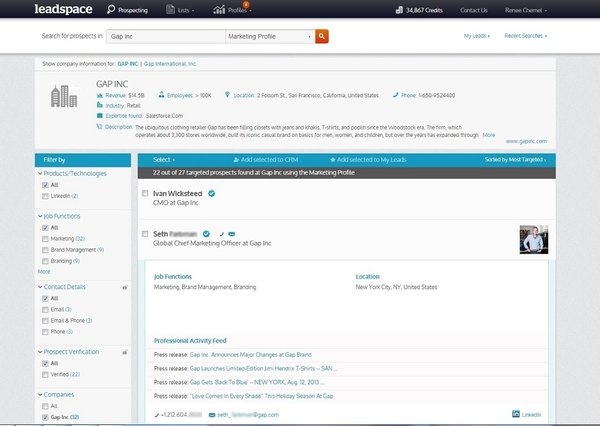Image resolution: width=600 pixels, height=426 pixels.
Task: Click the LinkedIn icon in Seth's details
Action: [x=516, y=414]
